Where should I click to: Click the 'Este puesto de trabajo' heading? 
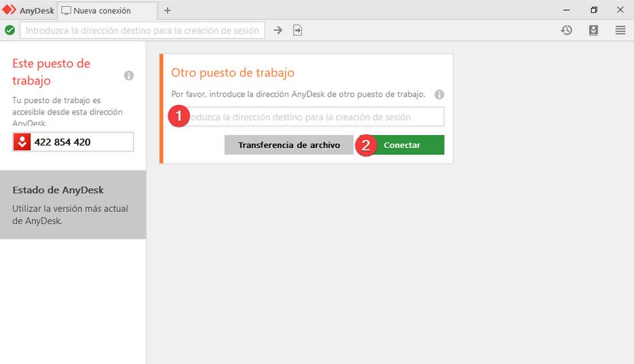[x=51, y=72]
